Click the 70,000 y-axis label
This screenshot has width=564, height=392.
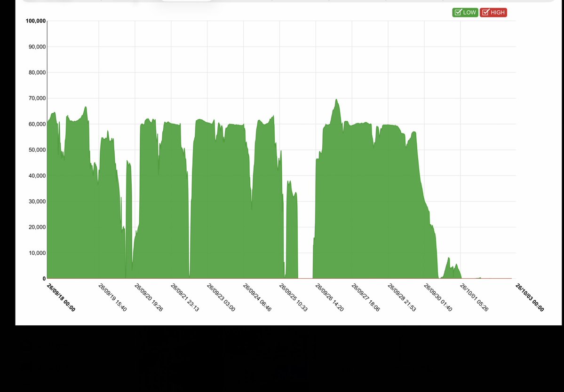click(37, 98)
